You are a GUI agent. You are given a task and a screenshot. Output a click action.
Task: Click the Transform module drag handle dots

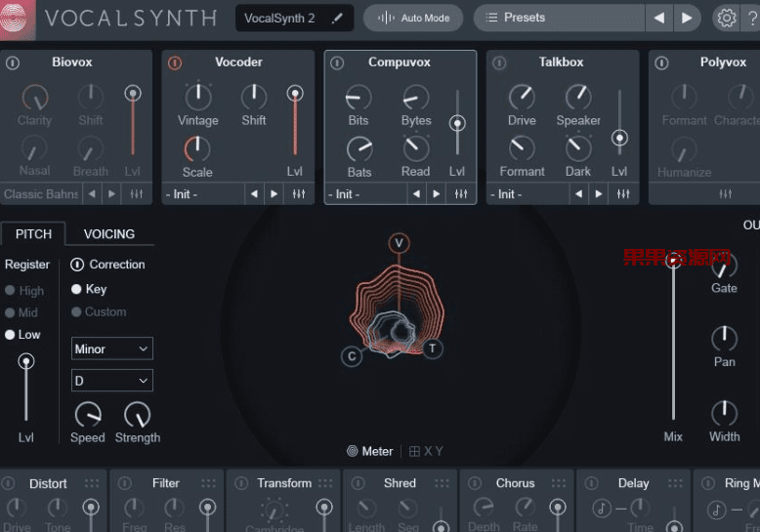325,483
